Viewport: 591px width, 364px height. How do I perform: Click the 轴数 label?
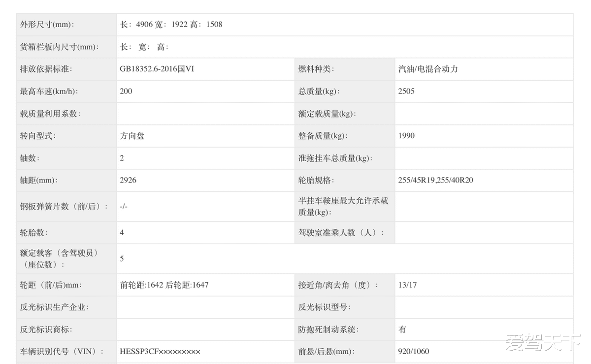click(30, 158)
